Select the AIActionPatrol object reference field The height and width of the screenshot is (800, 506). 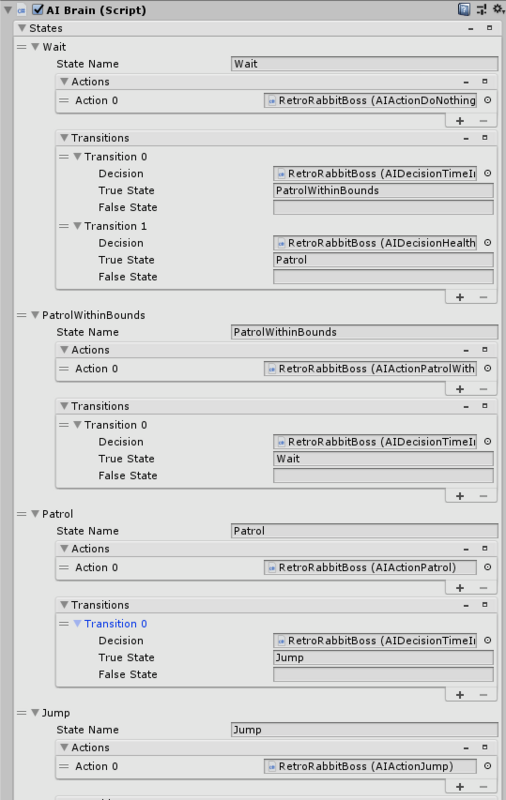370,567
